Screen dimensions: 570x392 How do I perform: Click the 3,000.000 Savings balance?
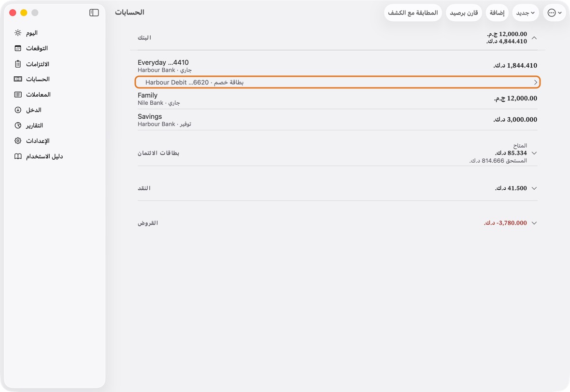tap(515, 120)
